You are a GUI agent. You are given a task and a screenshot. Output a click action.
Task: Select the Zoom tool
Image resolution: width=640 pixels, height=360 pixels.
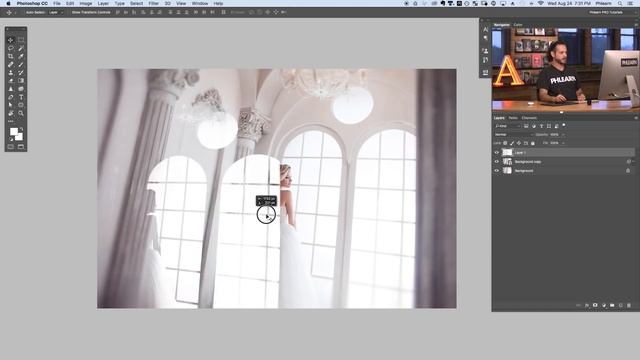[21, 113]
